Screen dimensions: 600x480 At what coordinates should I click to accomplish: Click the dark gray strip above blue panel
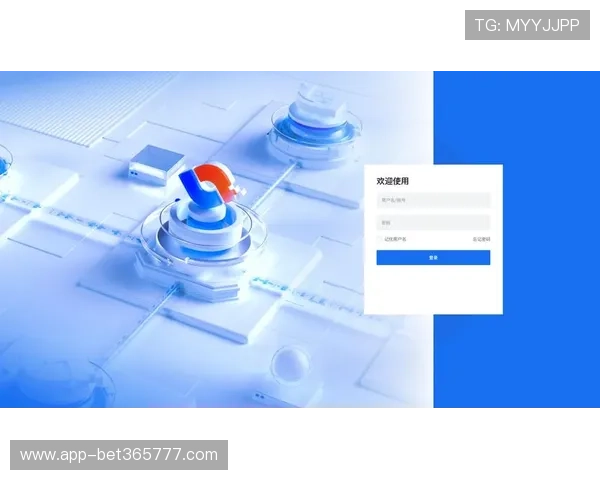pyautogui.click(x=515, y=68)
